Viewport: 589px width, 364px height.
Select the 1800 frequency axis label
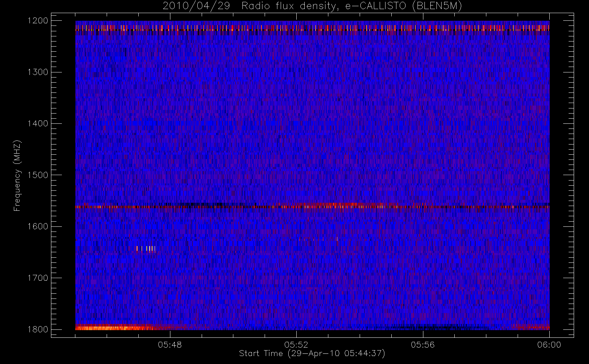[x=38, y=329]
